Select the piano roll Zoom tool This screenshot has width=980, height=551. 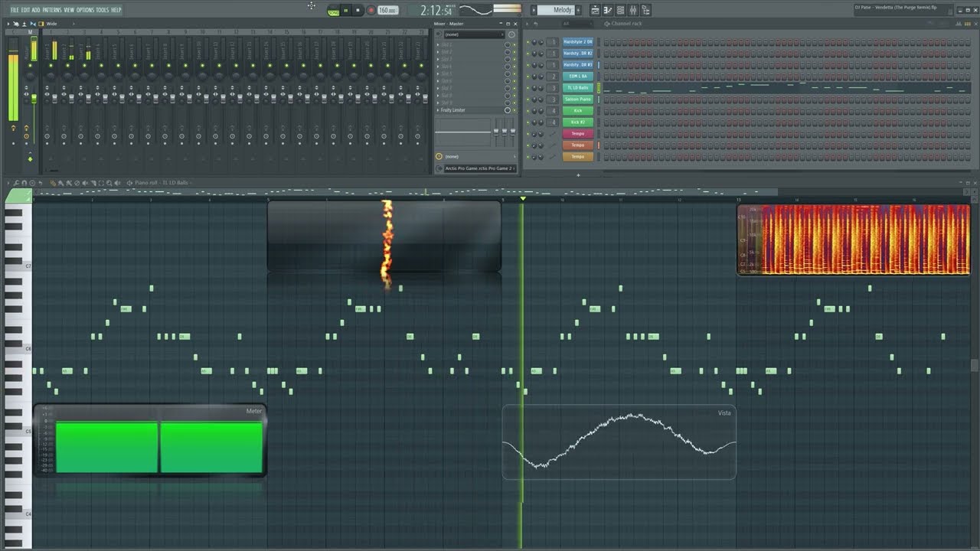pyautogui.click(x=109, y=183)
